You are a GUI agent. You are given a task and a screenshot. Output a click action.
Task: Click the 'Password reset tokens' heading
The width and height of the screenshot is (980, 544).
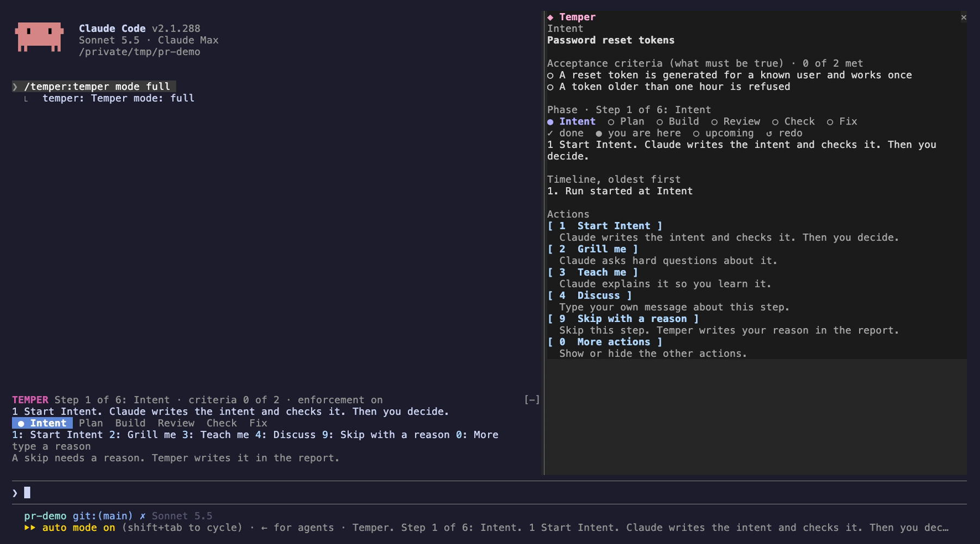(611, 40)
